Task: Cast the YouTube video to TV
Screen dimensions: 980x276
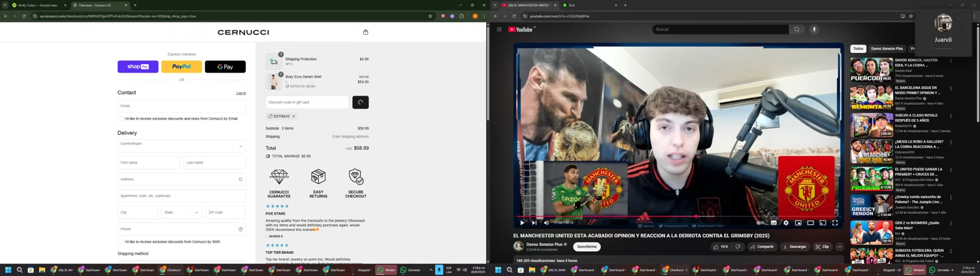Action: [x=823, y=223]
